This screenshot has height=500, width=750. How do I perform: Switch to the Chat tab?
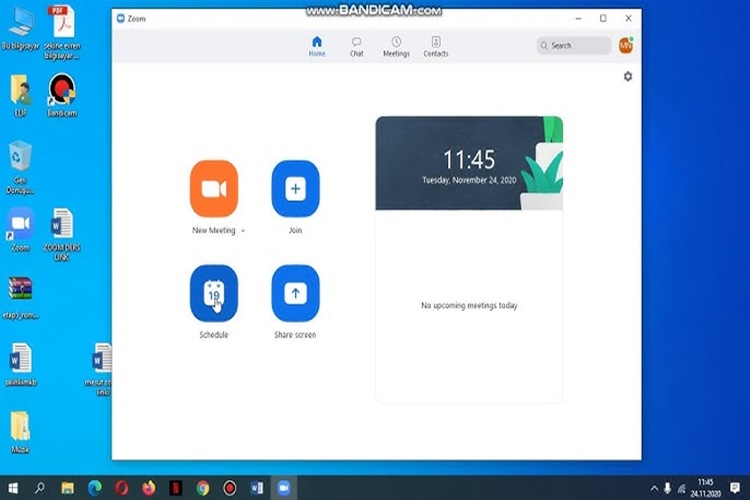tap(356, 46)
